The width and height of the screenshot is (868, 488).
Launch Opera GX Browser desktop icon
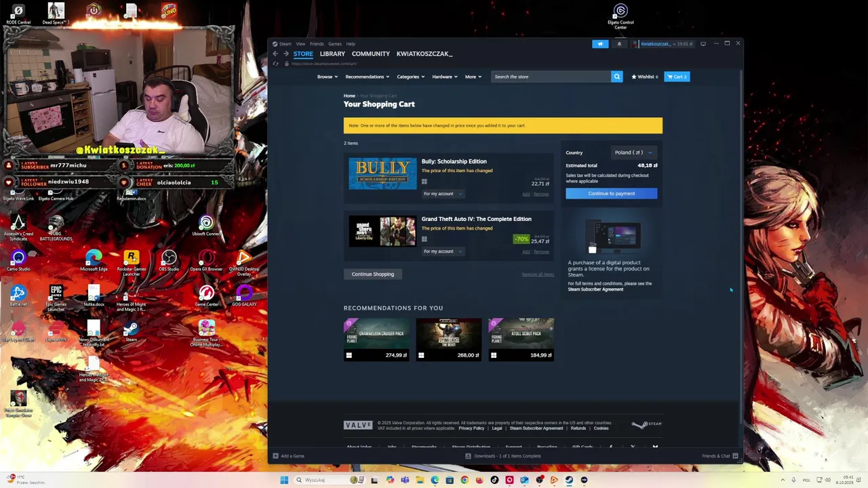206,261
